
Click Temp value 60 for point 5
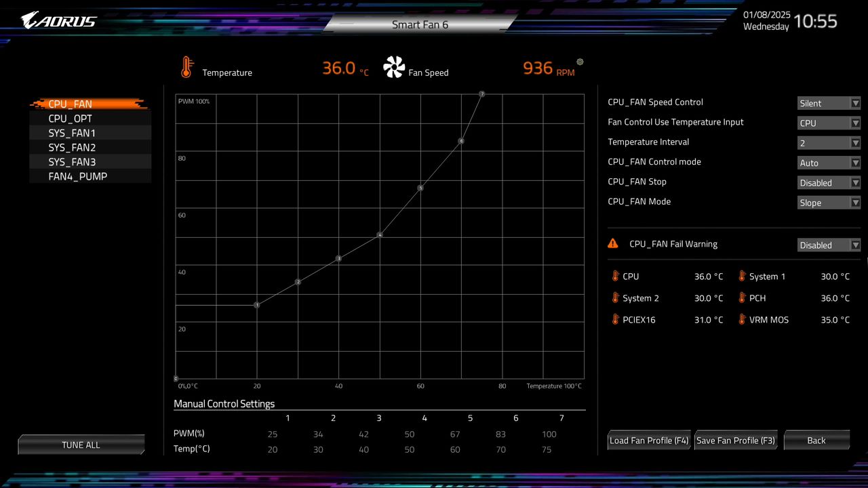pos(455,449)
